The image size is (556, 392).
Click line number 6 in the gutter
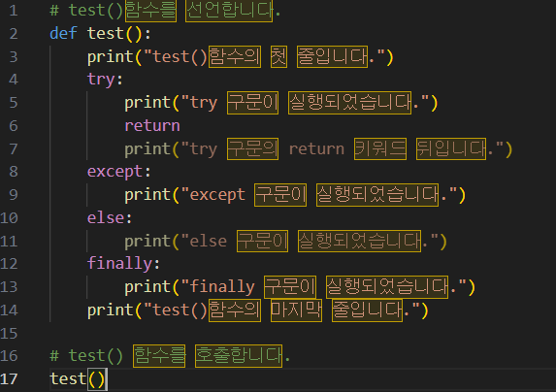point(14,126)
